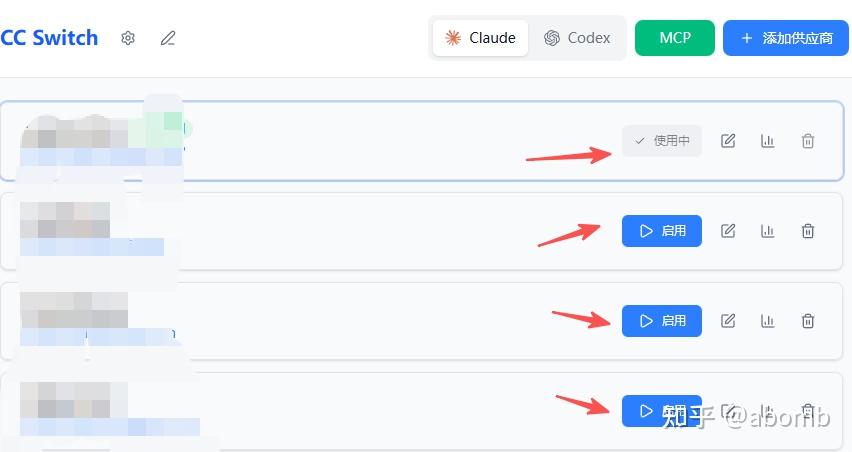Screen dimensions: 852x452
Task: Delete the first provider entry
Action: coord(808,141)
